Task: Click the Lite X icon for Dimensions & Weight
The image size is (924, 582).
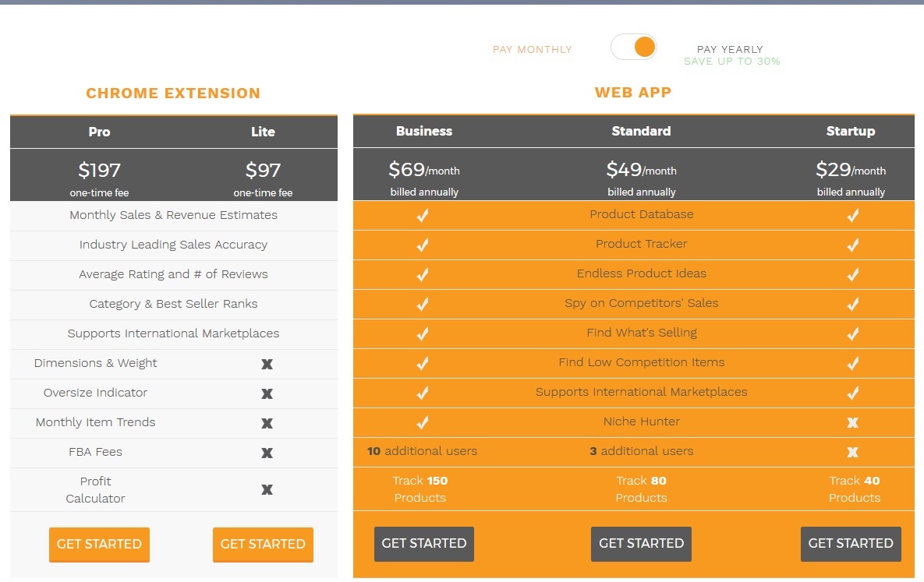Action: click(x=267, y=364)
